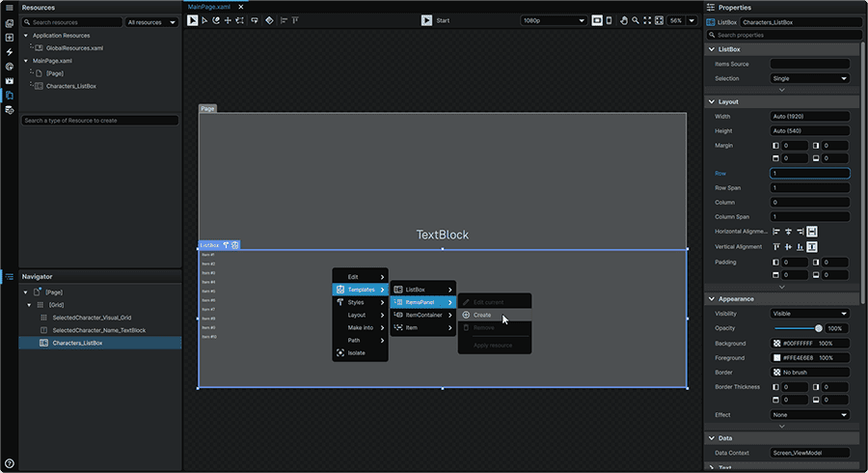868x473 pixels.
Task: Collapse the Application Resources tree node
Action: (25, 36)
